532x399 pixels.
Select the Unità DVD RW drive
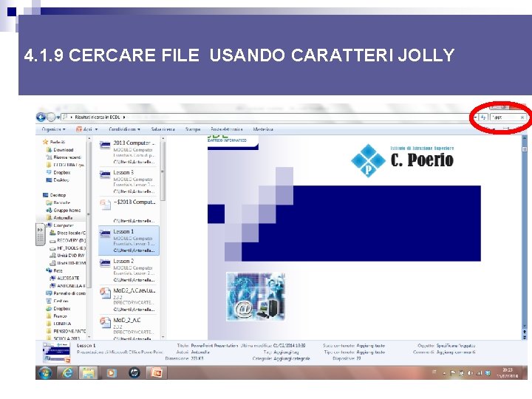coord(66,256)
